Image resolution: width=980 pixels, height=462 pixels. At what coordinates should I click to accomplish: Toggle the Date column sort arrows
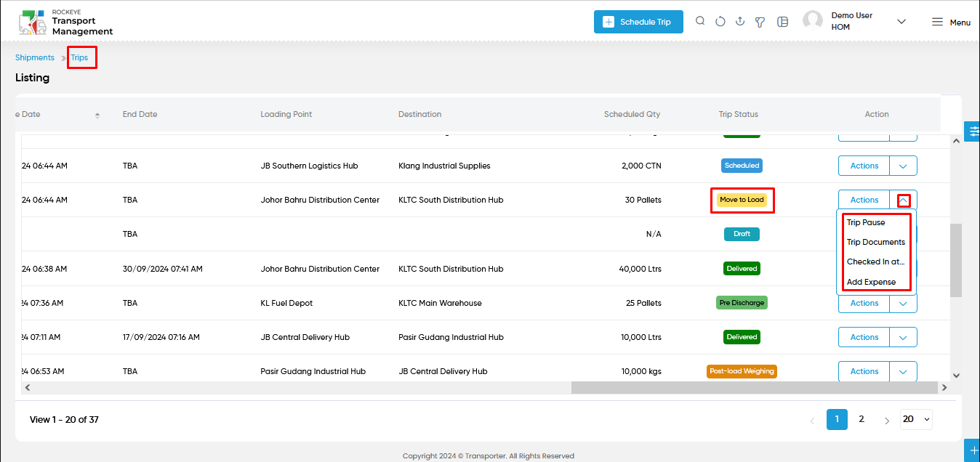97,115
